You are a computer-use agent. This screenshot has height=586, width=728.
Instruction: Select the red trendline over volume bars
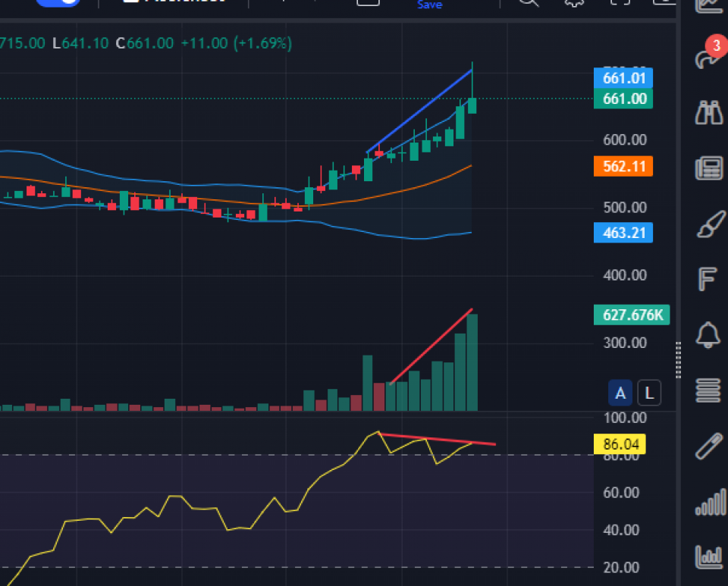pos(431,346)
